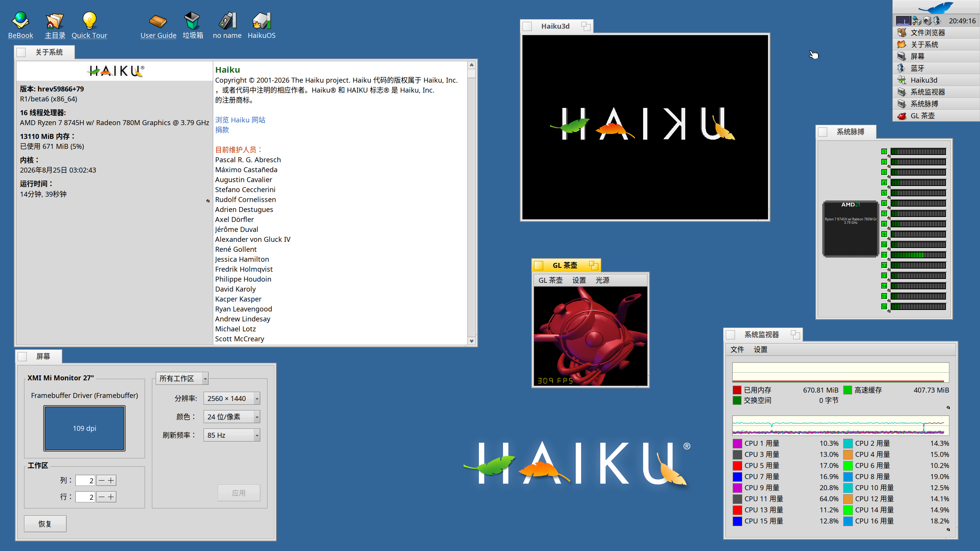
Task: Expand the 刷新频率 85 Hz dropdown
Action: (x=232, y=435)
